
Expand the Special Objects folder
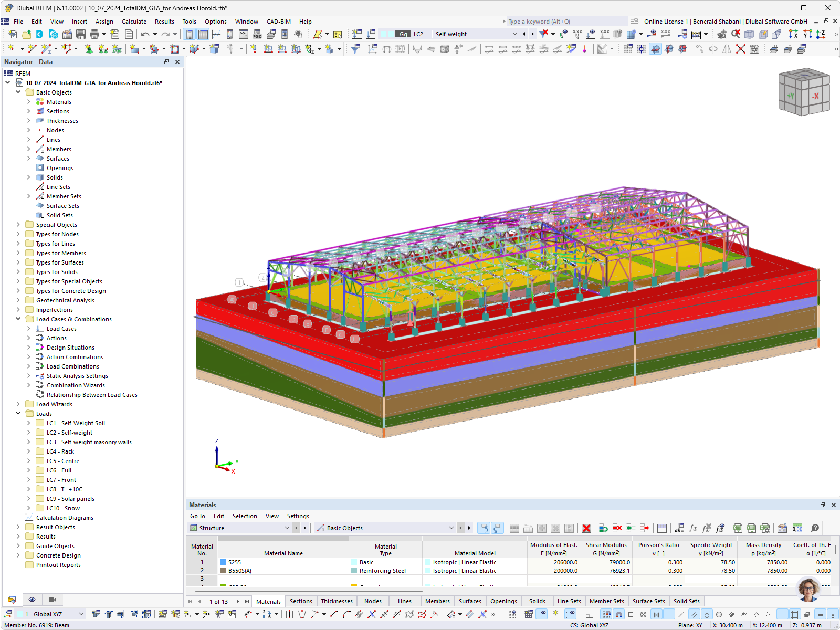(x=18, y=224)
